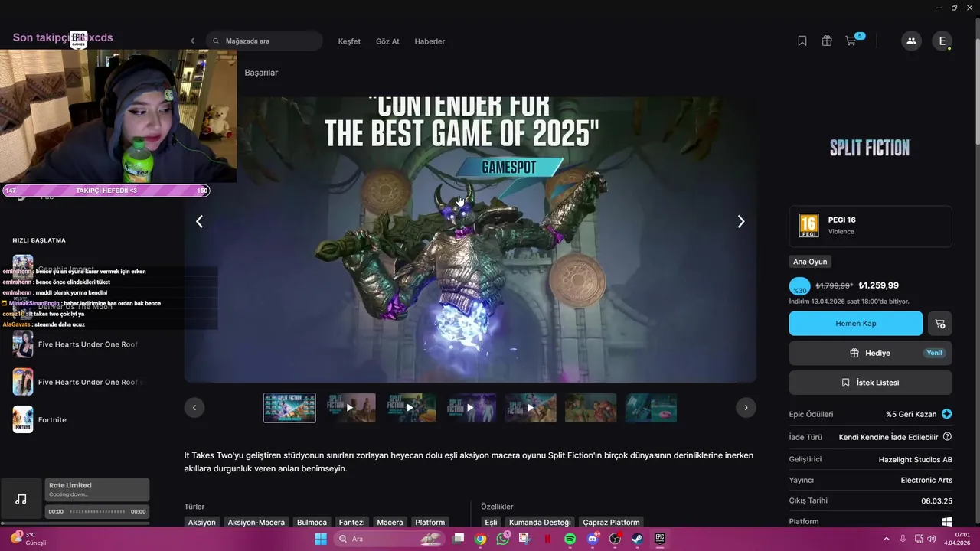Open Steam from the taskbar
This screenshot has height=551, width=980.
click(x=637, y=539)
